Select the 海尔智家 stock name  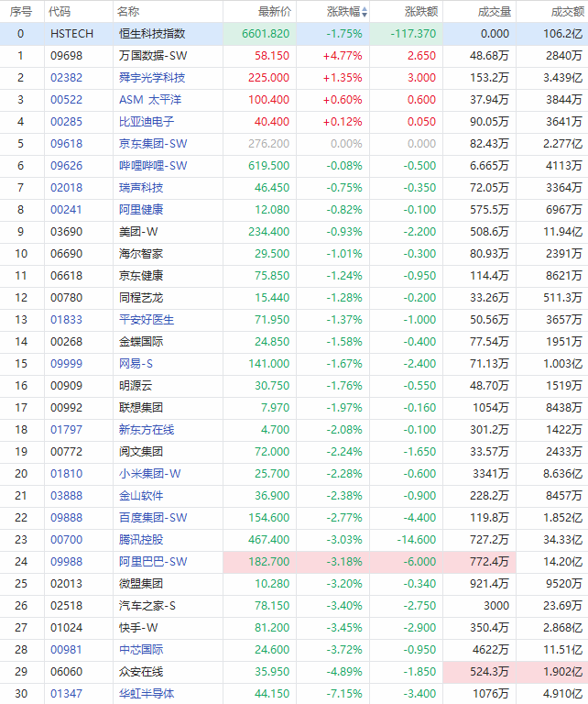tap(141, 254)
